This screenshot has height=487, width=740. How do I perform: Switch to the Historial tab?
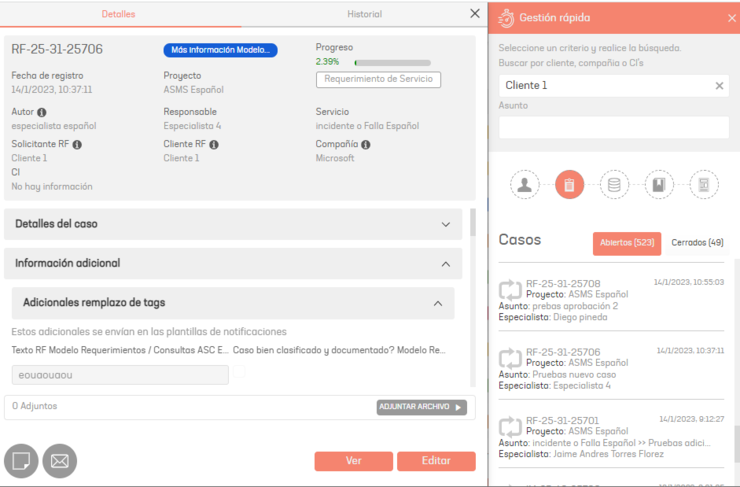point(364,14)
